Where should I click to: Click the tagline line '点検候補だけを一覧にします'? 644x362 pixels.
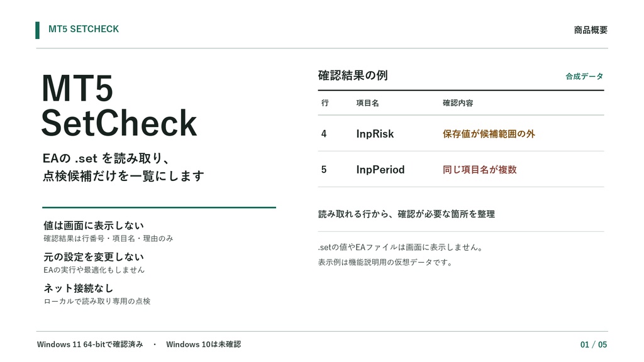coord(123,176)
